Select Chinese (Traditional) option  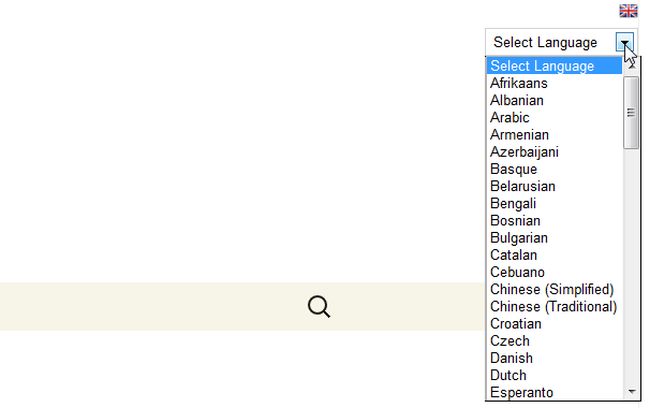(x=554, y=306)
